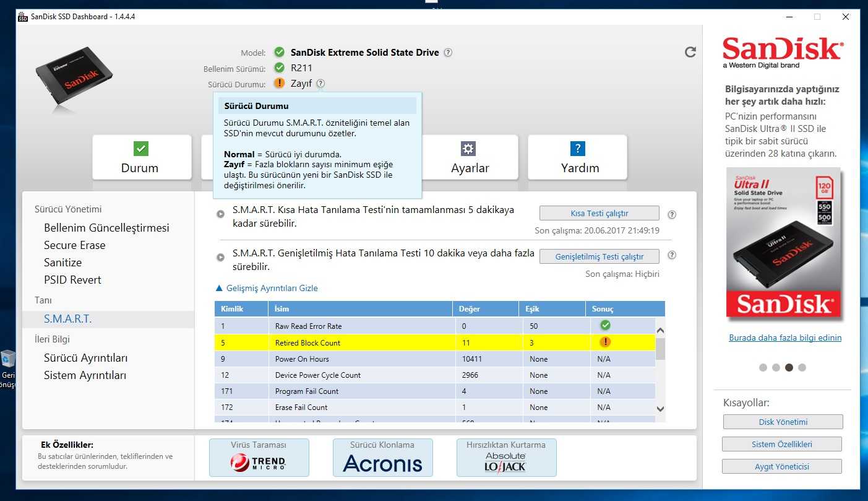Click the refresh icon at top right
This screenshot has height=501, width=868.
[690, 53]
